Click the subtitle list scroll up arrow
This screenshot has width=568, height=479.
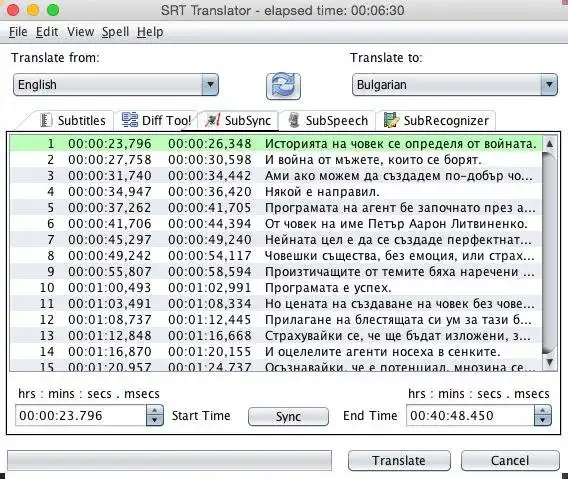(x=550, y=143)
